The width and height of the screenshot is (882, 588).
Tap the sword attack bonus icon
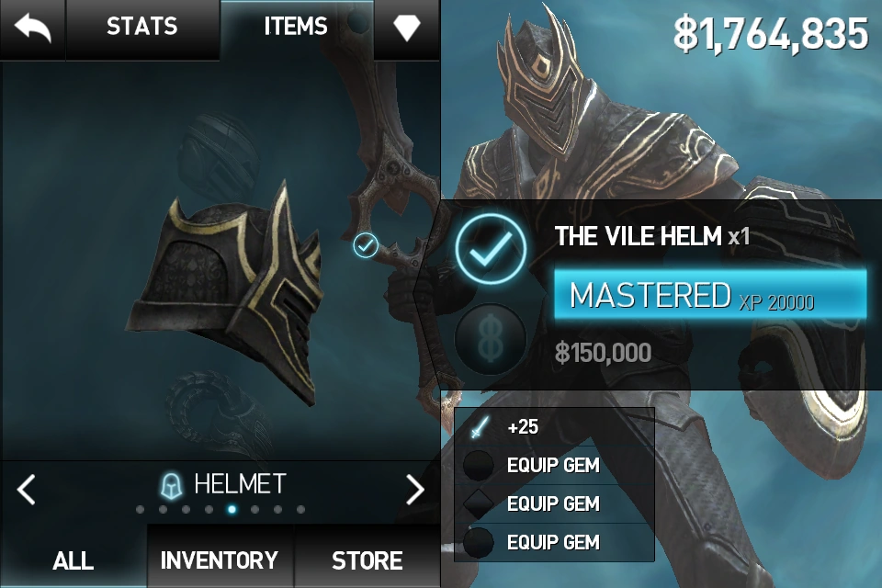pos(480,426)
